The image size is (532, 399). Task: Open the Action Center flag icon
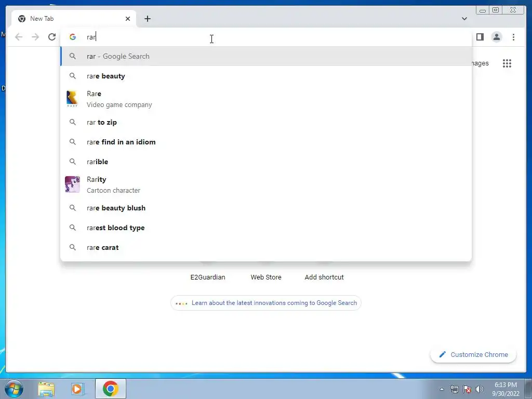467,390
